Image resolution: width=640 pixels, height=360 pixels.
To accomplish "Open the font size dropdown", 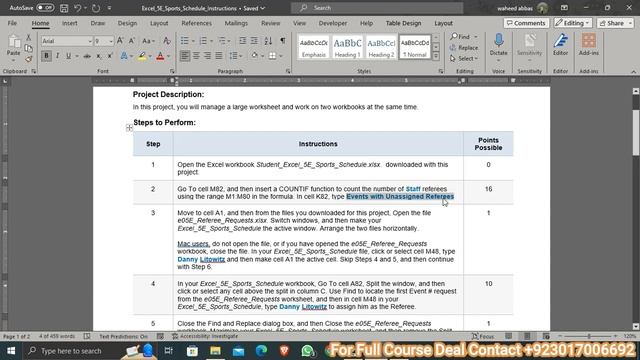I will click(111, 41).
